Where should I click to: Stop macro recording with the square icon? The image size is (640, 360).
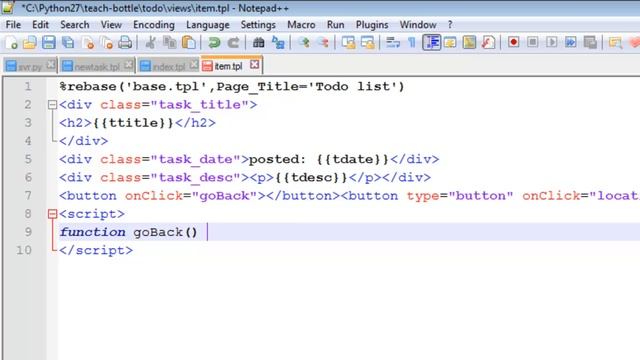533,42
